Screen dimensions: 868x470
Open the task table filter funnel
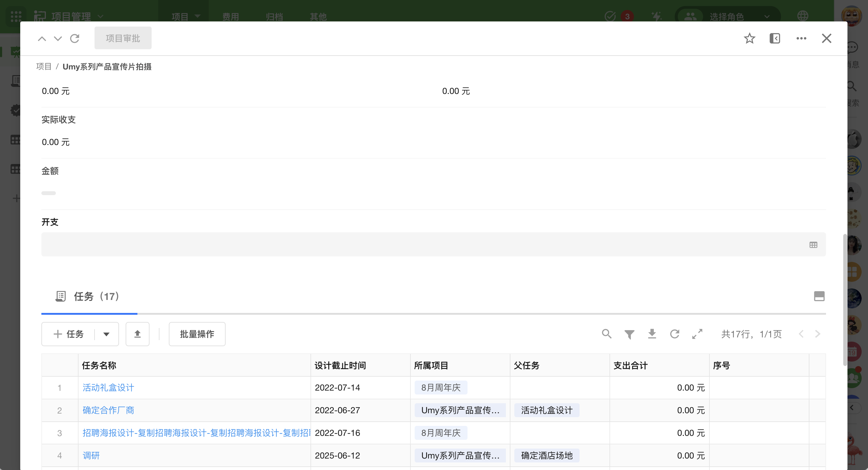[x=629, y=334]
